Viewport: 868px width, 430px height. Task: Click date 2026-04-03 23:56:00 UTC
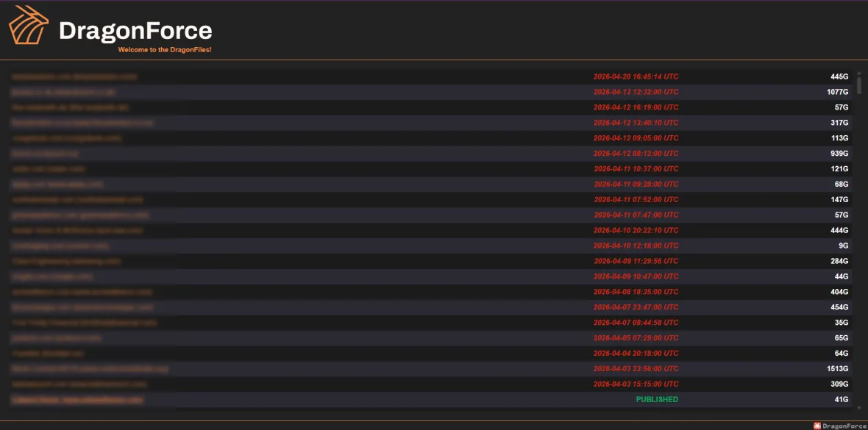[636, 368]
